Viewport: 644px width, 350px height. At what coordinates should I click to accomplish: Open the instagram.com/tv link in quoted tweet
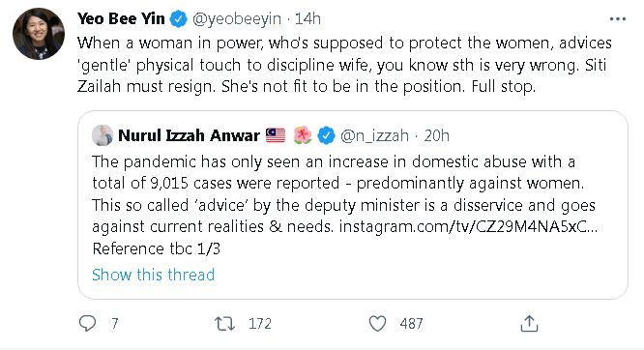pos(468,227)
